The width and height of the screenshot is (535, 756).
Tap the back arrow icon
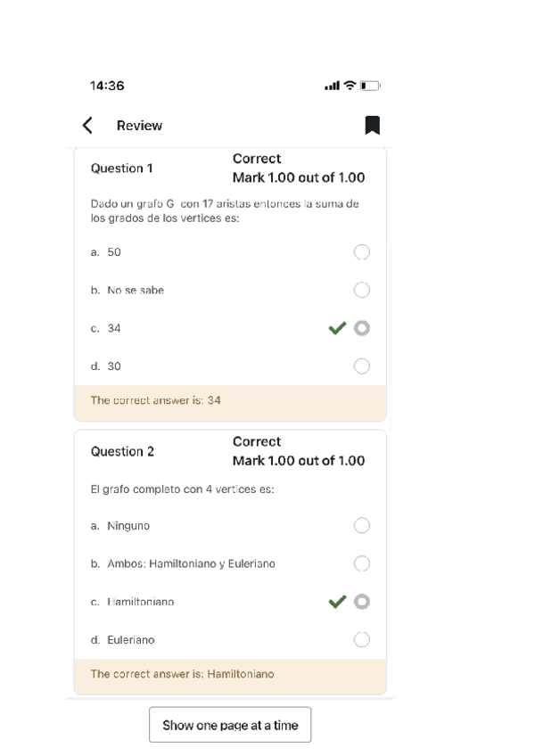(87, 126)
